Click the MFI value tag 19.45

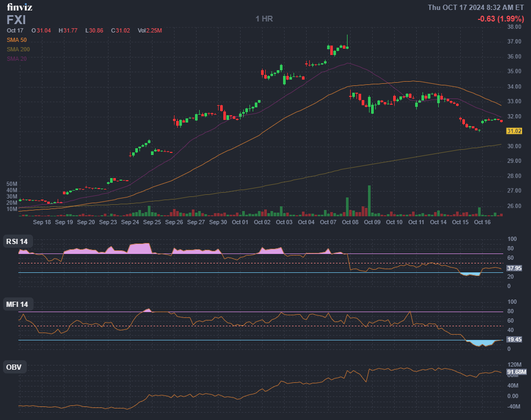tap(514, 339)
